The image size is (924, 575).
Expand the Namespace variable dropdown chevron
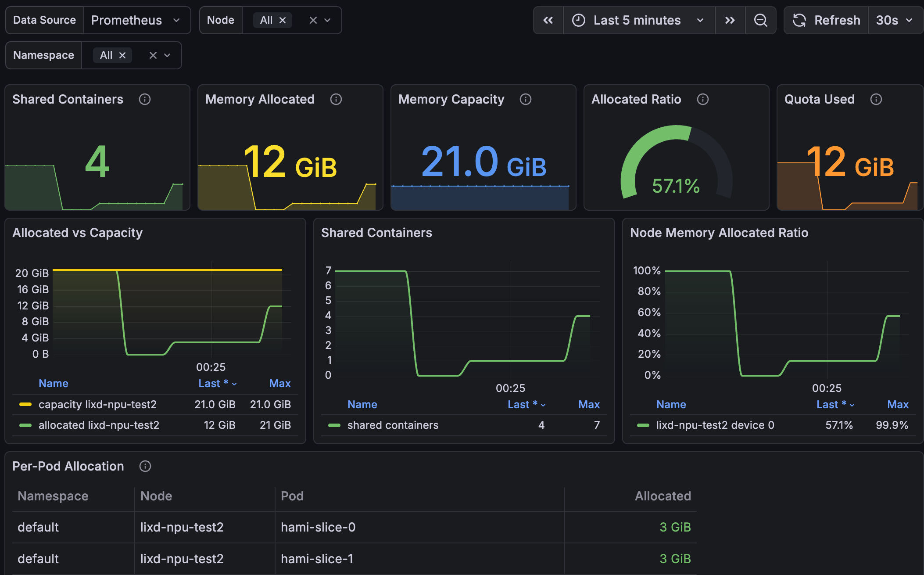click(x=167, y=55)
